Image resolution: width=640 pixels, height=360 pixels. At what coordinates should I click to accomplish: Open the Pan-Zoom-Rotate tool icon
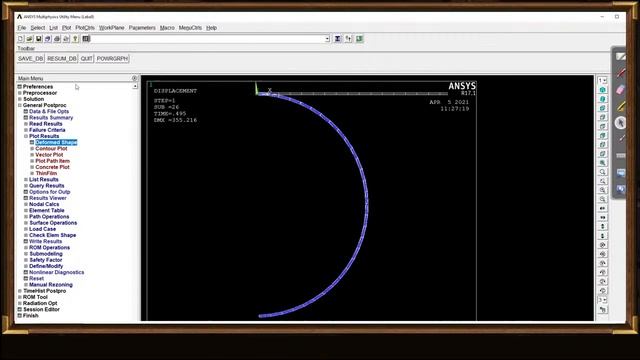click(48, 39)
